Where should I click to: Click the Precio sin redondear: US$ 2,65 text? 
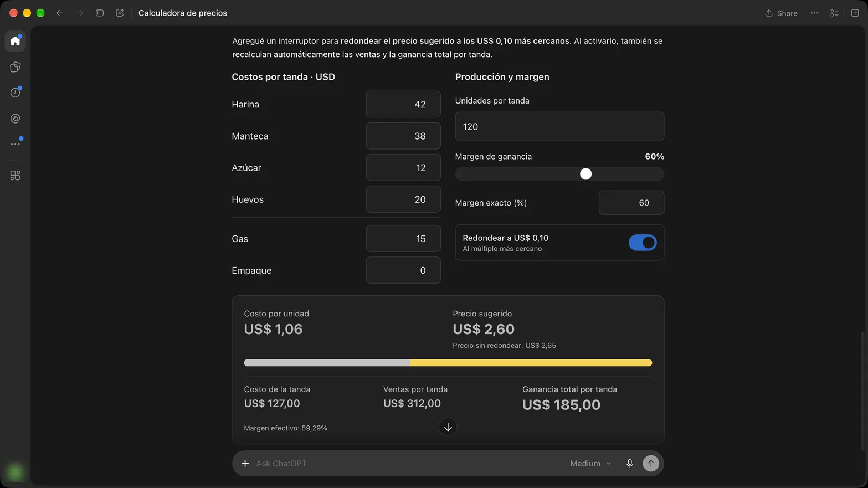504,345
